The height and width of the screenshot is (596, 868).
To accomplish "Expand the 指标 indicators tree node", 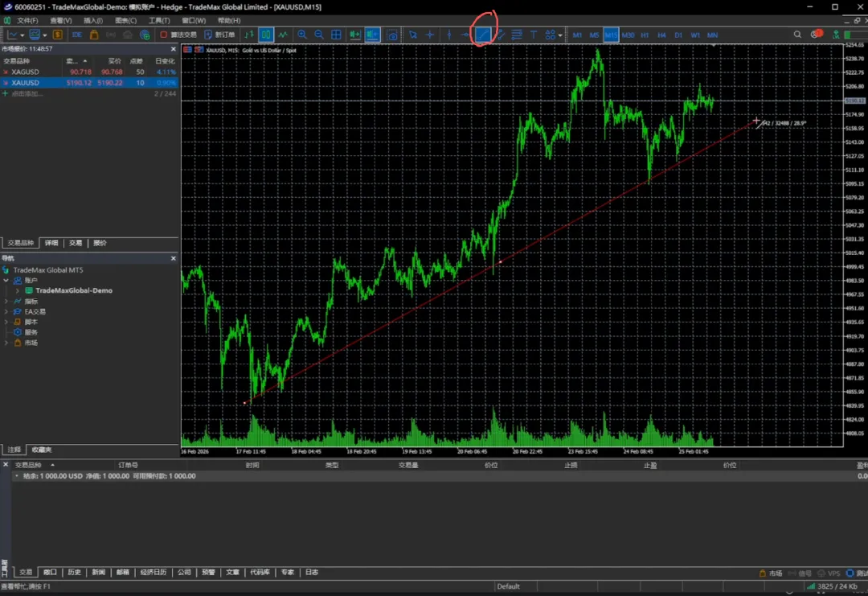I will (6, 301).
